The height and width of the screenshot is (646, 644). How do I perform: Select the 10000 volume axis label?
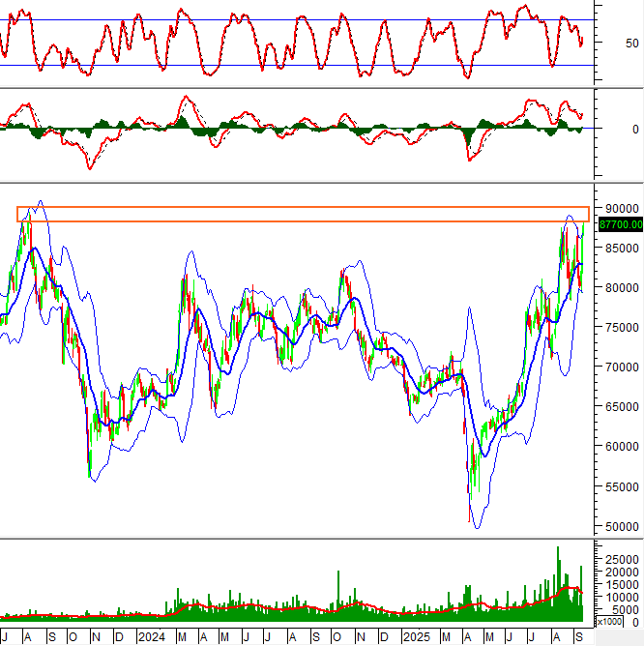[622, 597]
